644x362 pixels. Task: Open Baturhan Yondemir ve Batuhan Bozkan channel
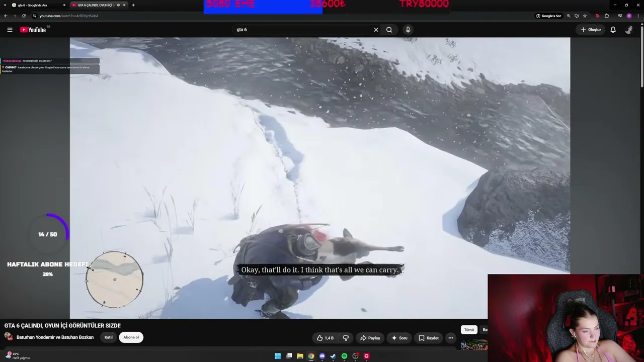pyautogui.click(x=55, y=337)
